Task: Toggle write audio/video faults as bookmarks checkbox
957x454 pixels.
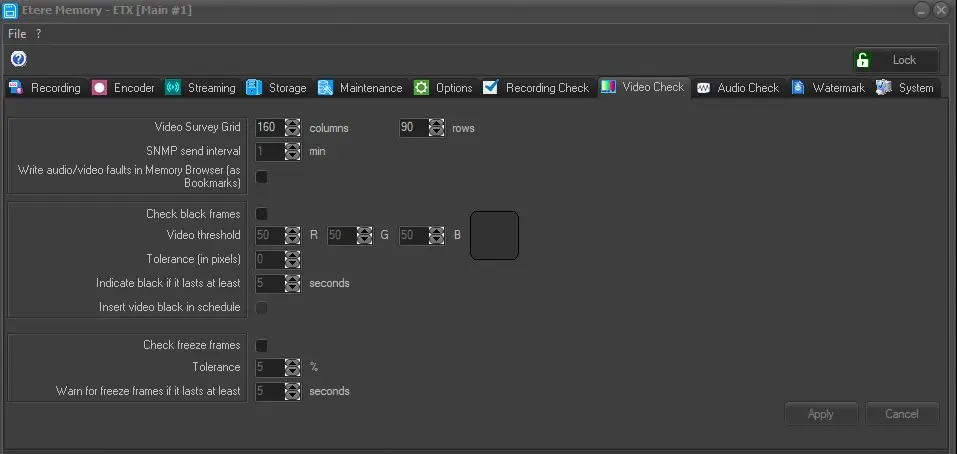Action: (x=262, y=177)
